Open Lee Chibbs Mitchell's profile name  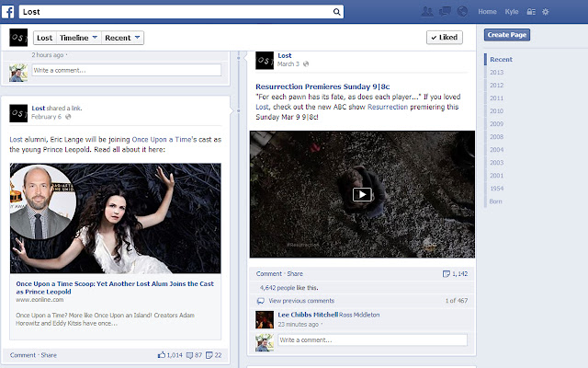click(308, 315)
